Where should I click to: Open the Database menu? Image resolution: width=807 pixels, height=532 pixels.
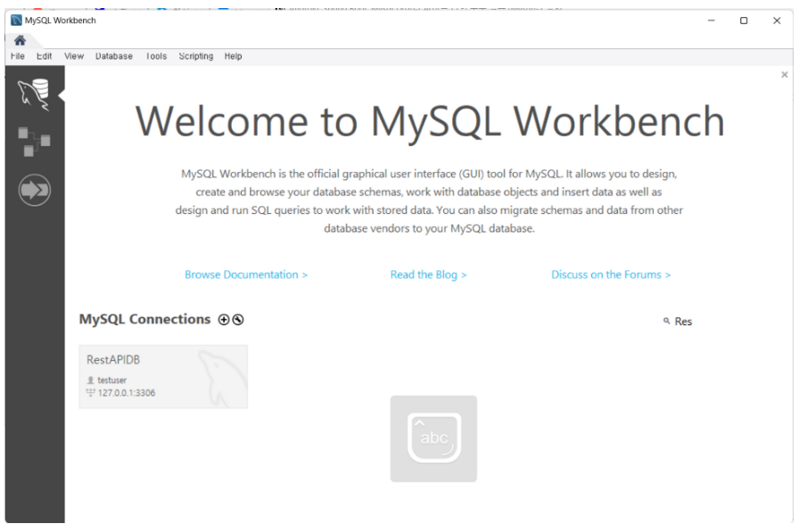tap(114, 56)
